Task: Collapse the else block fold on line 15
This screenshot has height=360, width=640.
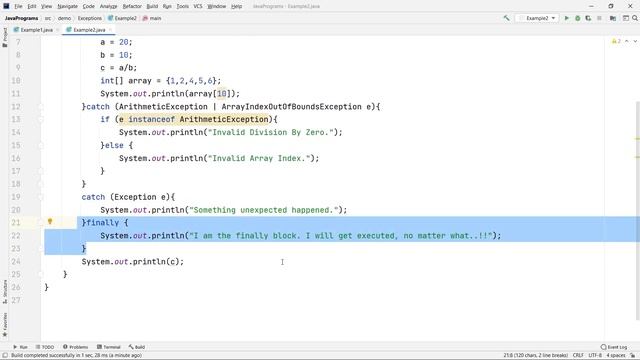Action: tap(41, 145)
